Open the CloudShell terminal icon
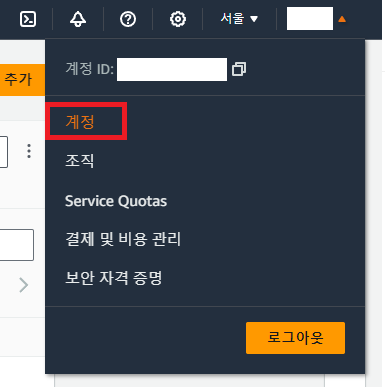Viewport: 385px width, 387px height. click(x=28, y=19)
